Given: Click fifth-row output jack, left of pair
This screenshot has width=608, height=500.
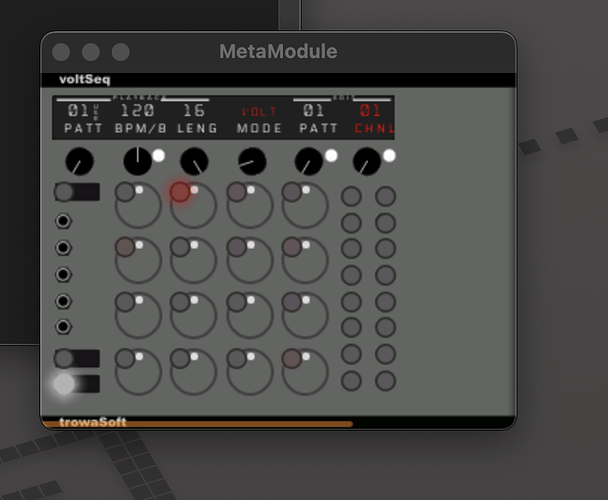Looking at the screenshot, I should coord(351,302).
